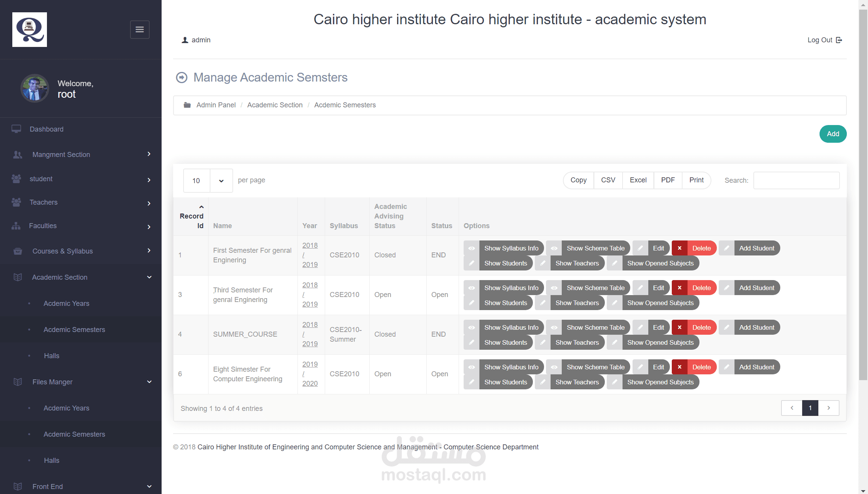Click the Dashboard monitor icon
This screenshot has height=494, width=868.
pos(16,129)
